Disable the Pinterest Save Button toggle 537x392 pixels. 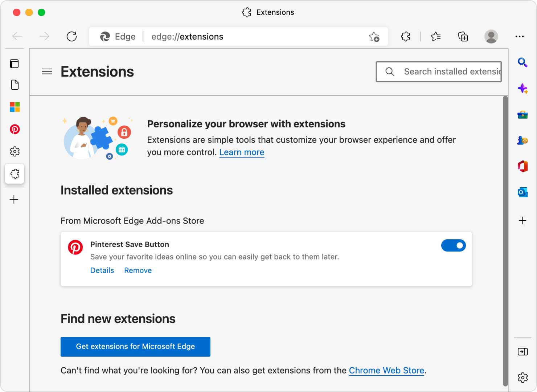(x=453, y=246)
